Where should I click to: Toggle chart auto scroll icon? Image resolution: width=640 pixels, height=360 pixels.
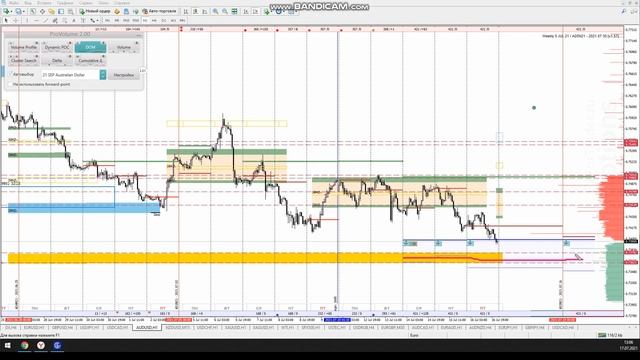click(246, 11)
